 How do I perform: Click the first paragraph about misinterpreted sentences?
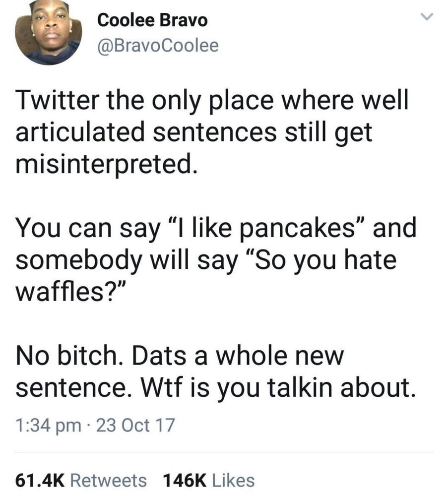[x=213, y=129]
